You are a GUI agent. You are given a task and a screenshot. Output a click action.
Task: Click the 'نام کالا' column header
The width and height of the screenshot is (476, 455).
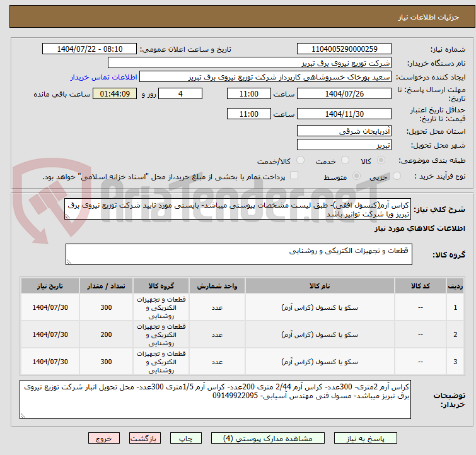tap(320, 286)
